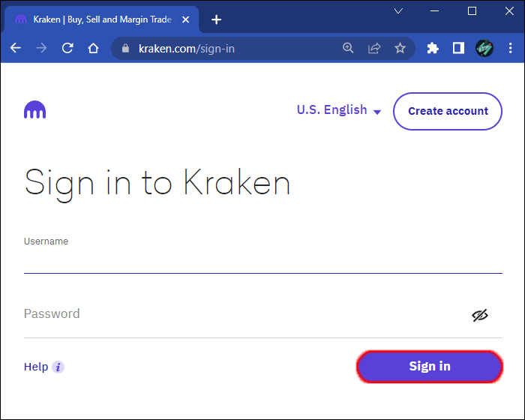Toggle password visibility eye icon

(480, 315)
